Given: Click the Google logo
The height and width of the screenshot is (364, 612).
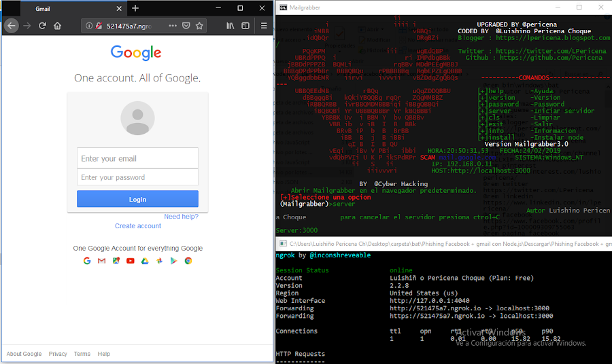Looking at the screenshot, I should pyautogui.click(x=136, y=52).
